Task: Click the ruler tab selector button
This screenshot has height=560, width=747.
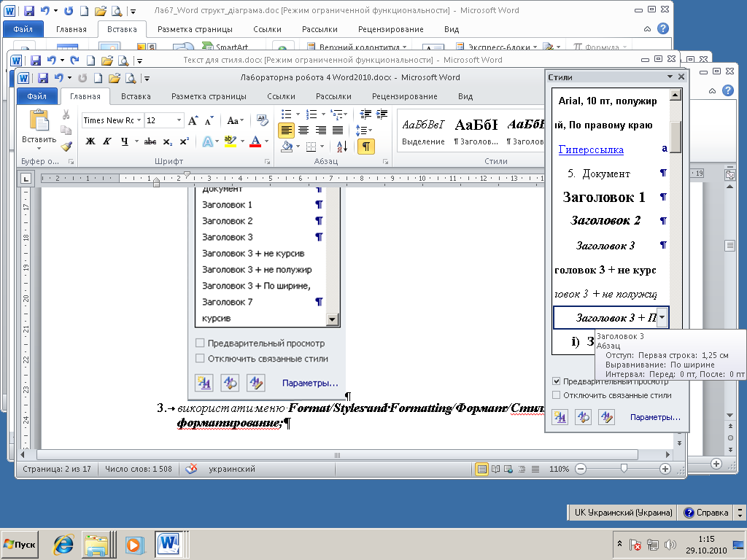Action: (26, 179)
